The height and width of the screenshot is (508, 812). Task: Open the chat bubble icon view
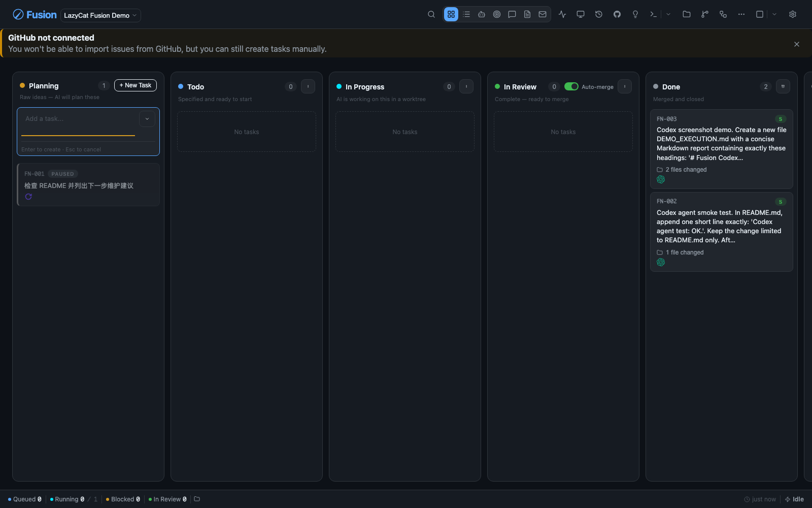pos(512,14)
